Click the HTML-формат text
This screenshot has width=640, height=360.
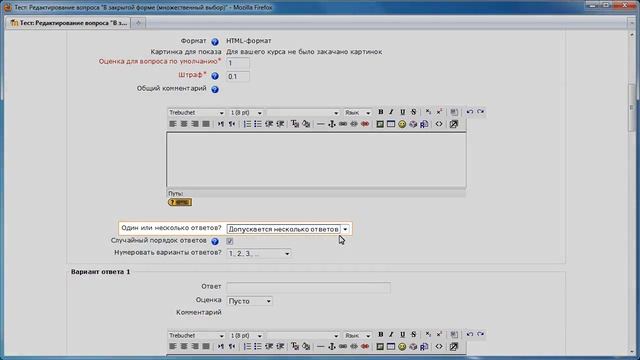[x=249, y=41]
